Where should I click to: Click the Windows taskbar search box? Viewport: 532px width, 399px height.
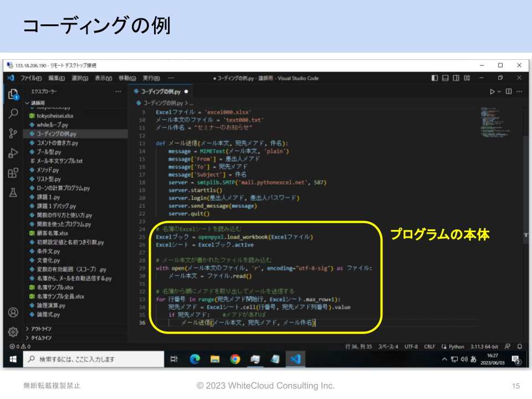point(94,359)
